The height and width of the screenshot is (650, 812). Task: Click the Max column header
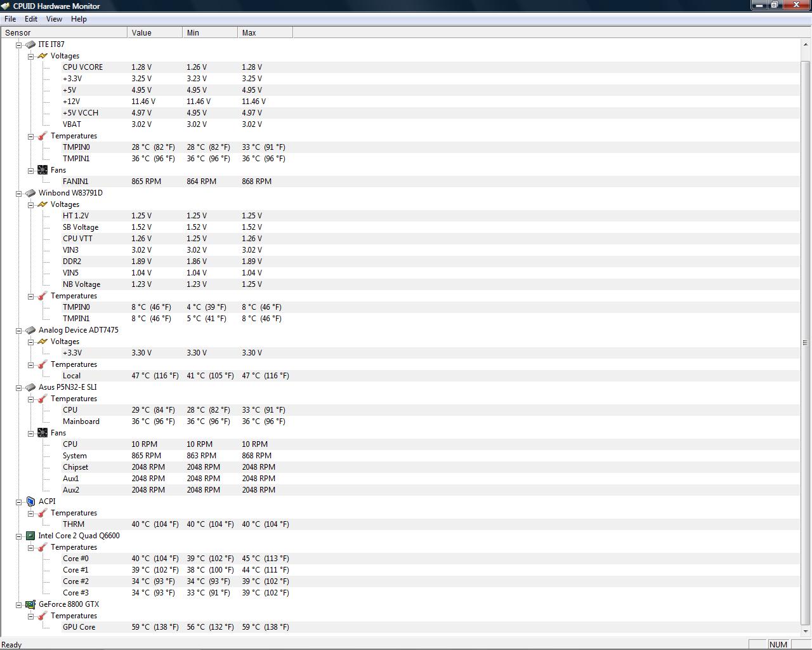(265, 32)
